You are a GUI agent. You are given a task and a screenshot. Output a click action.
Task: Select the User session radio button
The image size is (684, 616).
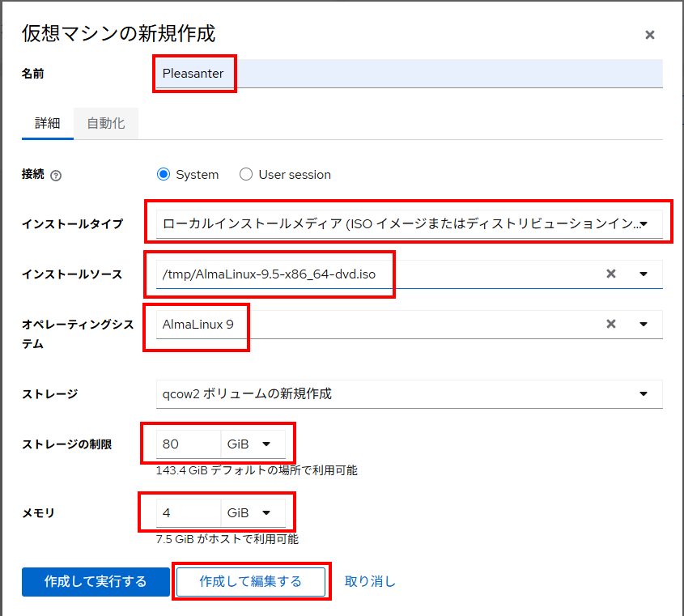click(x=246, y=174)
